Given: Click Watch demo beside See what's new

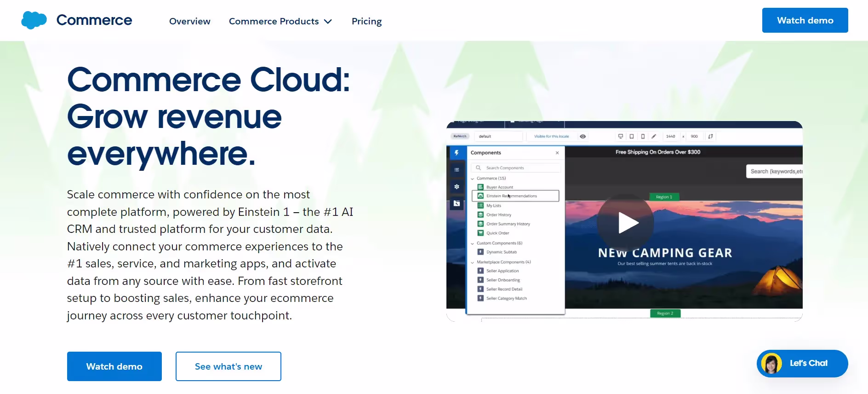Looking at the screenshot, I should pos(114,366).
